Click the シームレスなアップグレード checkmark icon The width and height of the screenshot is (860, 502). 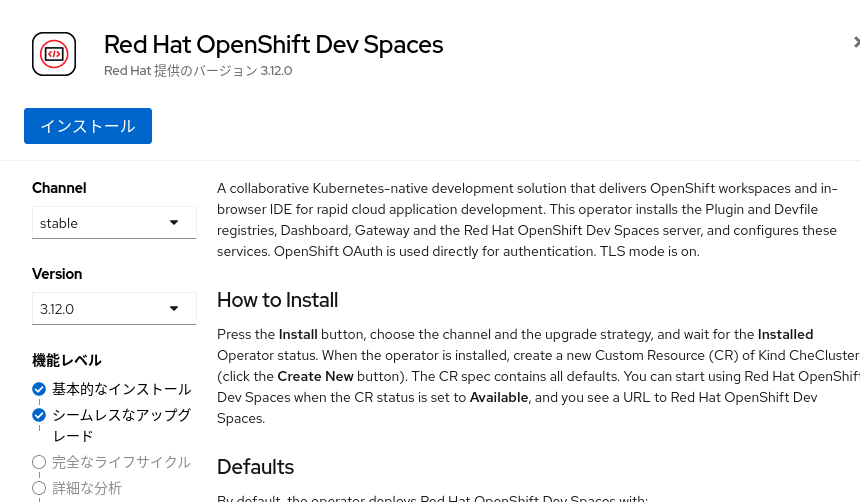coord(39,415)
